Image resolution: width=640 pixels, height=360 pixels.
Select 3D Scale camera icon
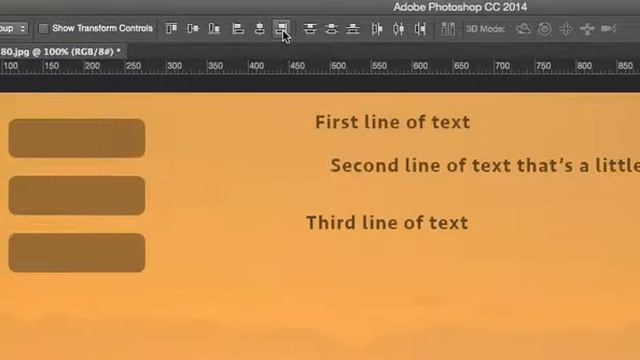click(609, 29)
